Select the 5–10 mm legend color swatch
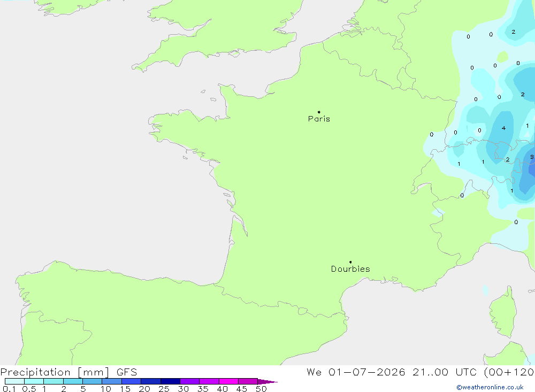Viewport: 535px width, 392px height. pyautogui.click(x=93, y=381)
